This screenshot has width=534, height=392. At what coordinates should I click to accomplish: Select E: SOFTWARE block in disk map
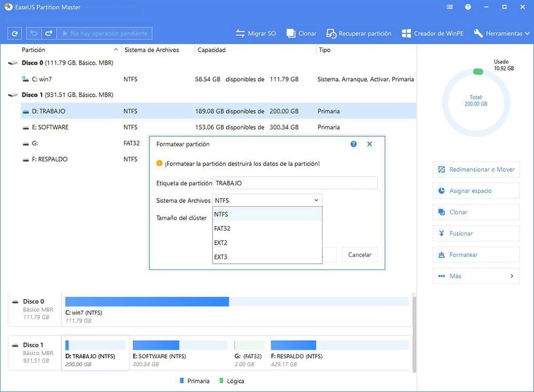point(180,353)
